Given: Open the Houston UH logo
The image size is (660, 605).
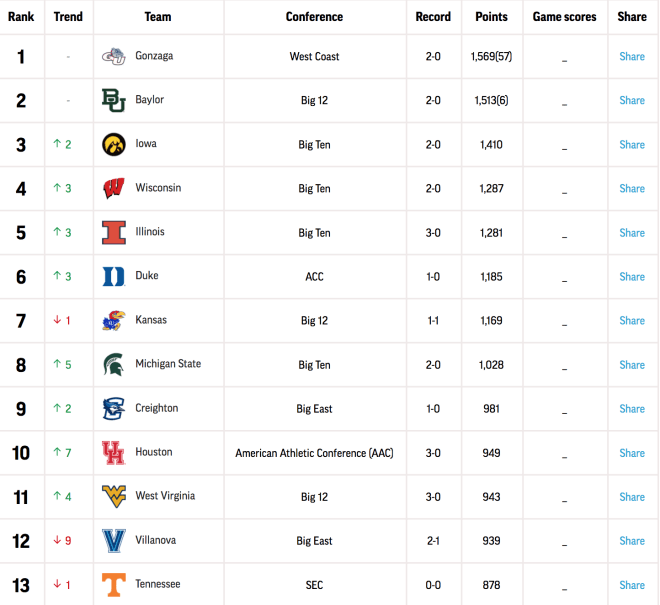Looking at the screenshot, I should [114, 453].
